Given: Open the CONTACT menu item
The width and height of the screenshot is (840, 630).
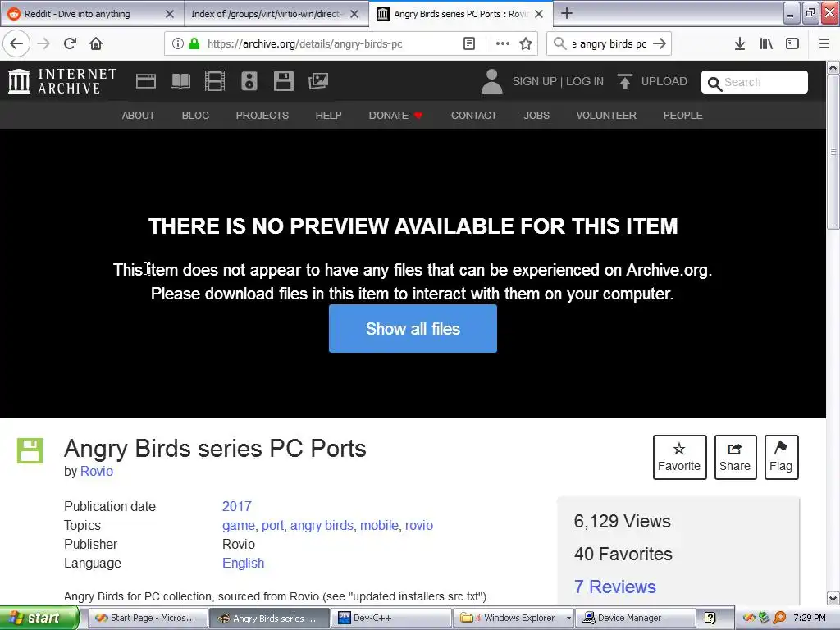Looking at the screenshot, I should click(x=474, y=115).
